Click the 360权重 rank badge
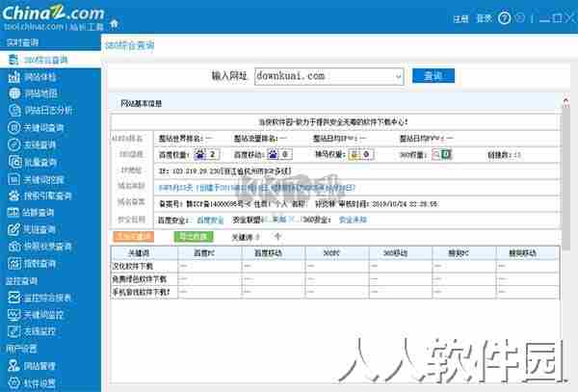Viewport: 578px width, 392px height. [x=441, y=154]
